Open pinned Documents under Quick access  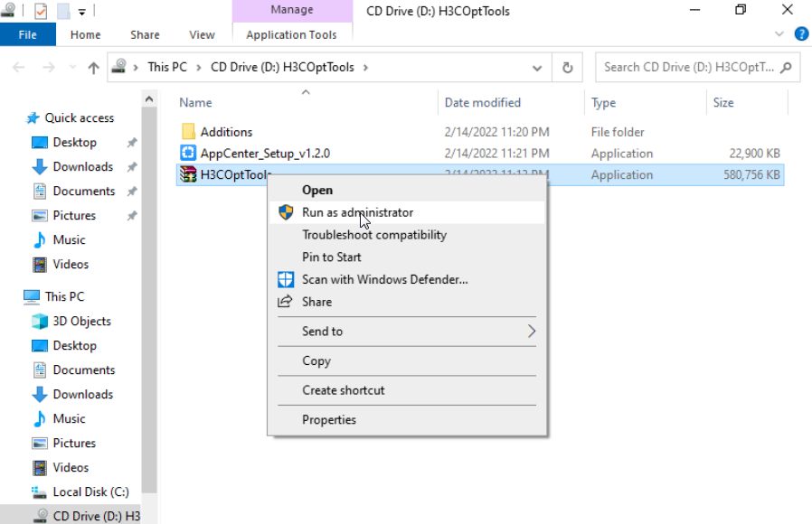pos(84,191)
